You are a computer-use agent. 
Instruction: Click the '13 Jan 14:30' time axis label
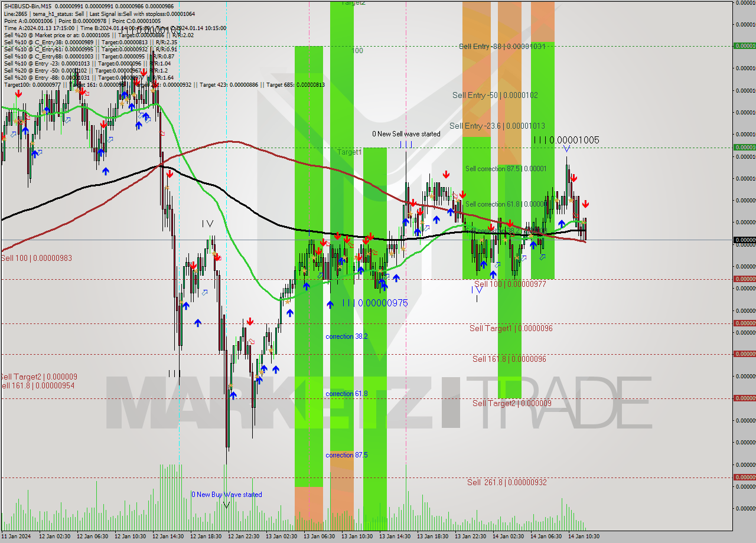[395, 537]
